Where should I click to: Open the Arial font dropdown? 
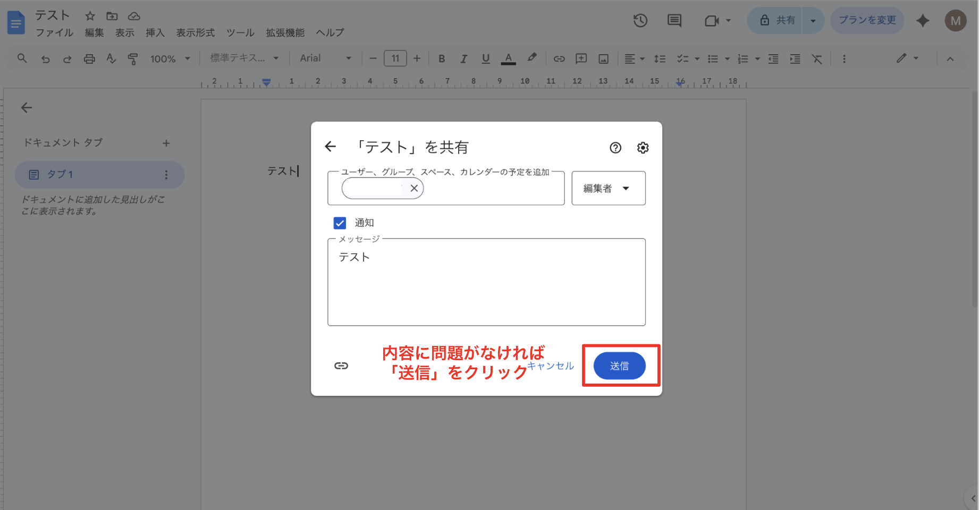326,58
